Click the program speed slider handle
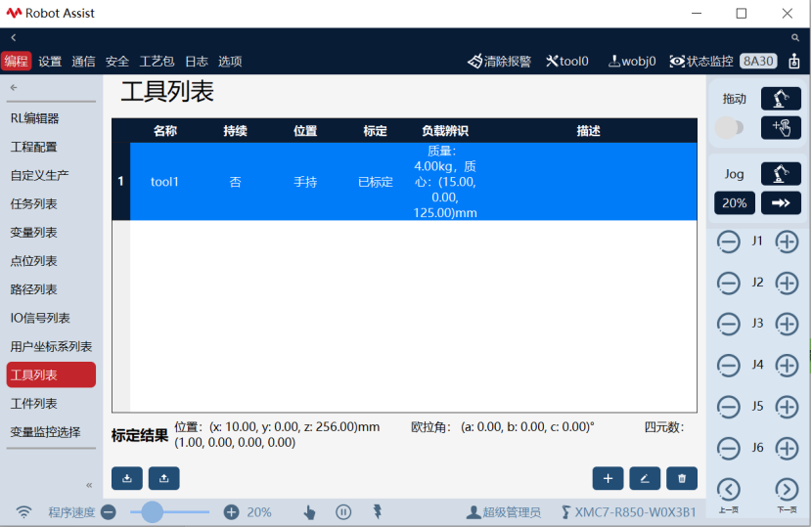This screenshot has width=812, height=527. (153, 512)
